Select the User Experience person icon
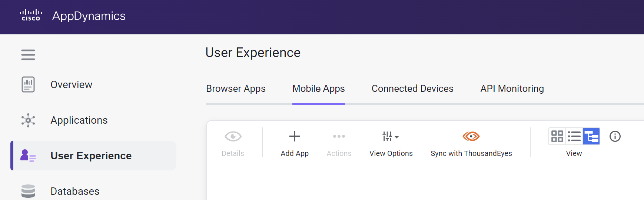The height and width of the screenshot is (200, 644). (28, 156)
